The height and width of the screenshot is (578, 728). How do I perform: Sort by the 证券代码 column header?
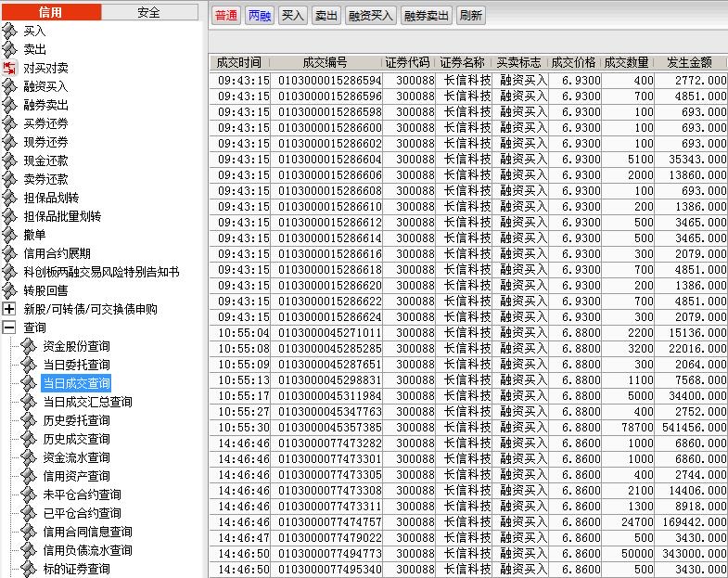[408, 62]
